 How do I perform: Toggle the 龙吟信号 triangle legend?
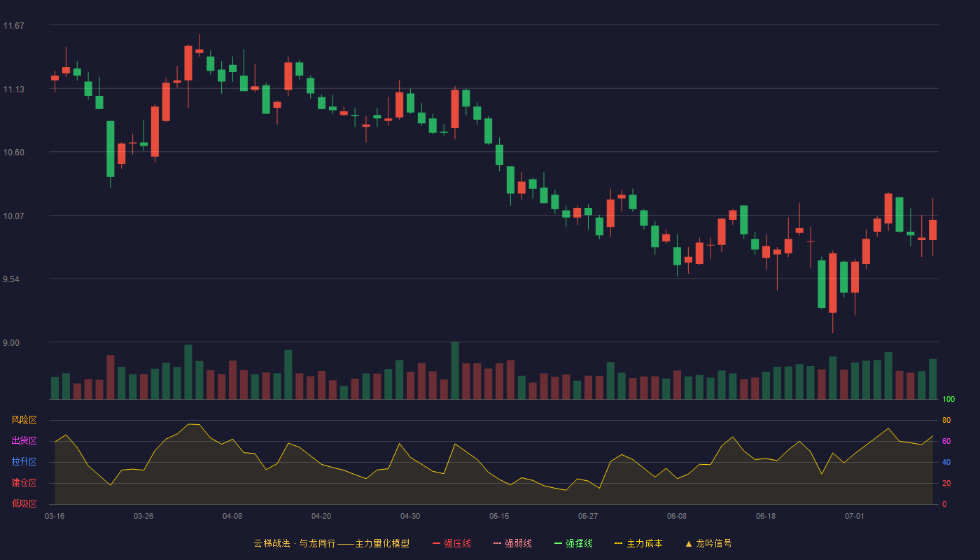coord(708,543)
